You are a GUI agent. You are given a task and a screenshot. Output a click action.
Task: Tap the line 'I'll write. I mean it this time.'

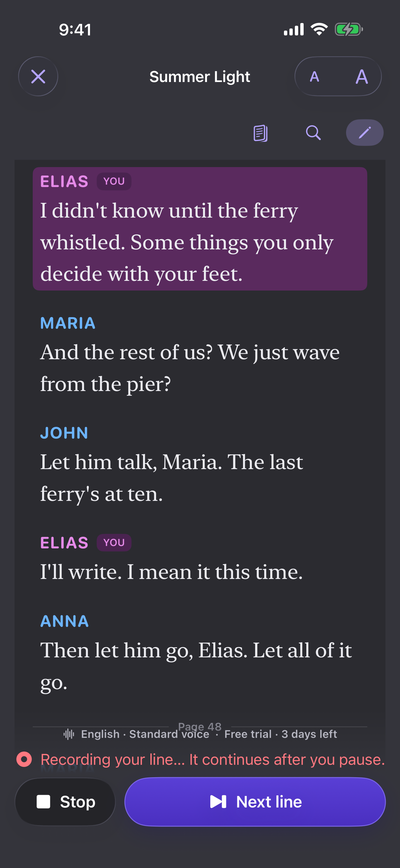pyautogui.click(x=171, y=572)
